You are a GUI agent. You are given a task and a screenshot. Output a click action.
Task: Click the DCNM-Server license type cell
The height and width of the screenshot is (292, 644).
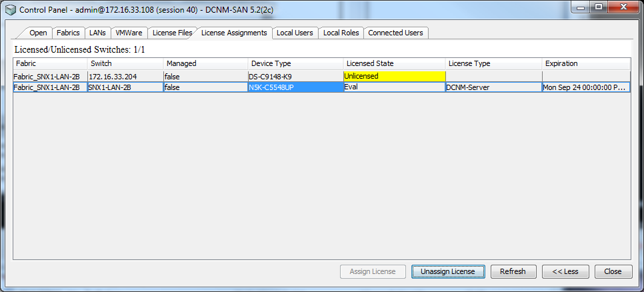tap(494, 87)
